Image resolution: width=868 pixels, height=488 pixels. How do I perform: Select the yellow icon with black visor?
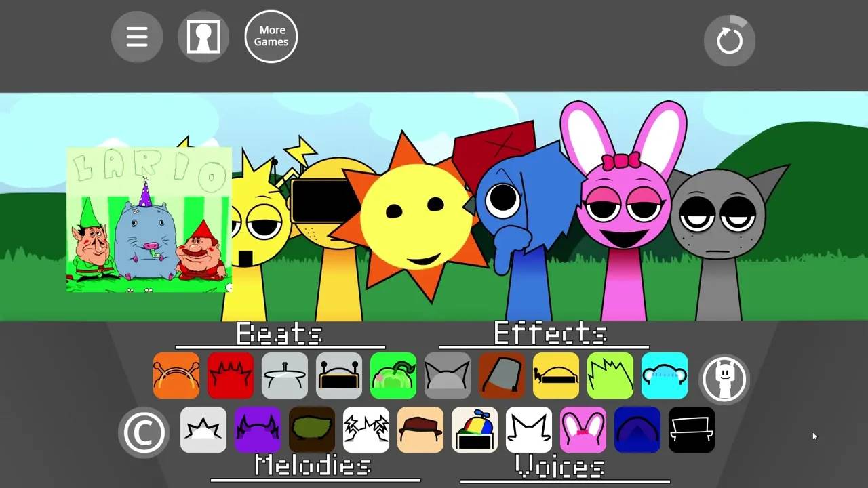556,375
